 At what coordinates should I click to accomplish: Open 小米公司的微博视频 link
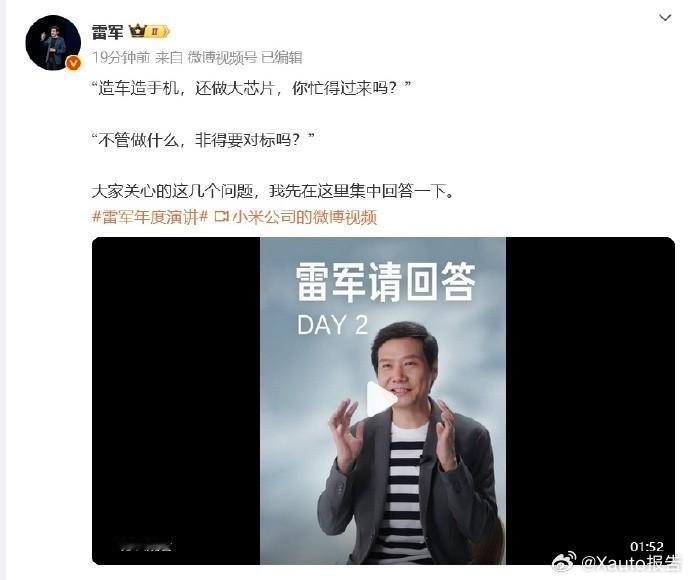[305, 217]
